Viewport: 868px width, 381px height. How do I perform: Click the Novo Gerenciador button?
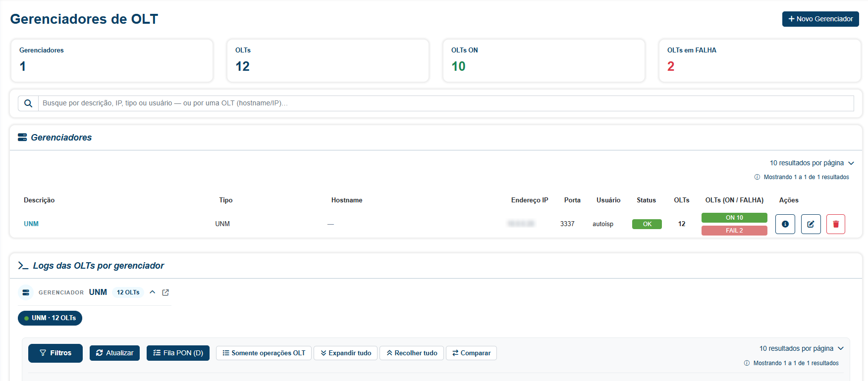pos(820,19)
